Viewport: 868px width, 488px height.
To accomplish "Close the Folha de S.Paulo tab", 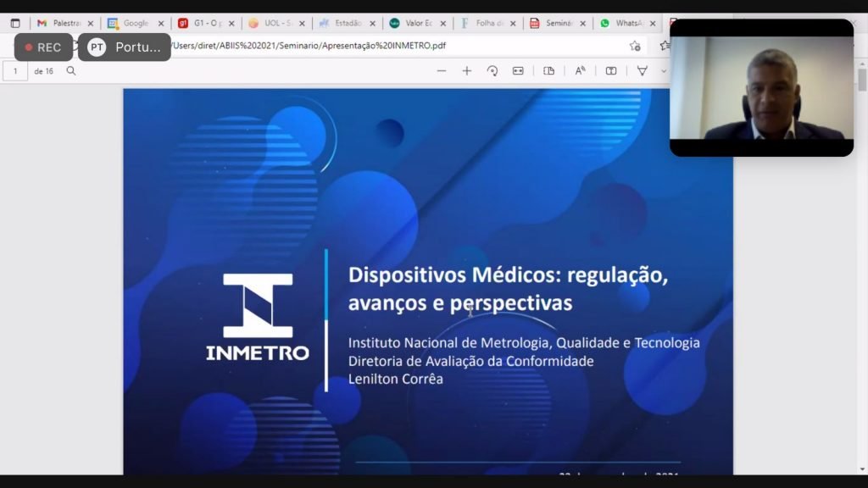I will (512, 24).
